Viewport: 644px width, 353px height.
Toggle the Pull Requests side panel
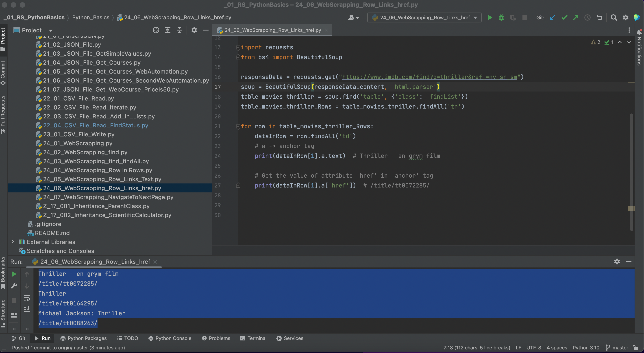3,115
